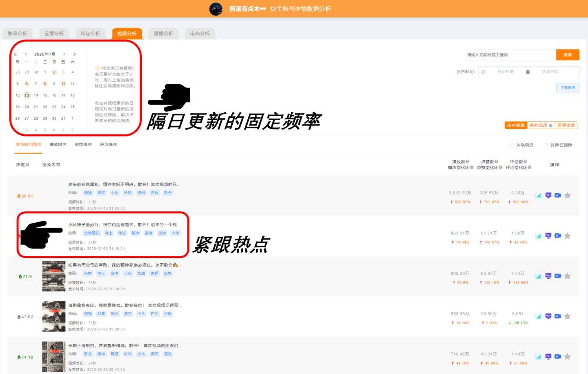Go to previous month in calendar

tap(26, 54)
